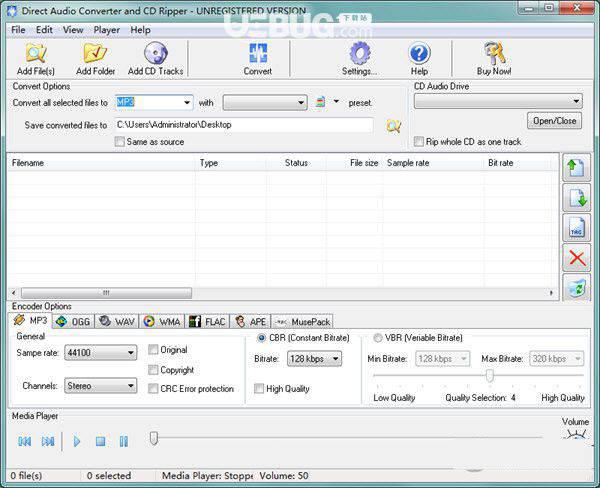Open the Edit menu
Viewport: 600px width, 488px height.
[x=44, y=30]
